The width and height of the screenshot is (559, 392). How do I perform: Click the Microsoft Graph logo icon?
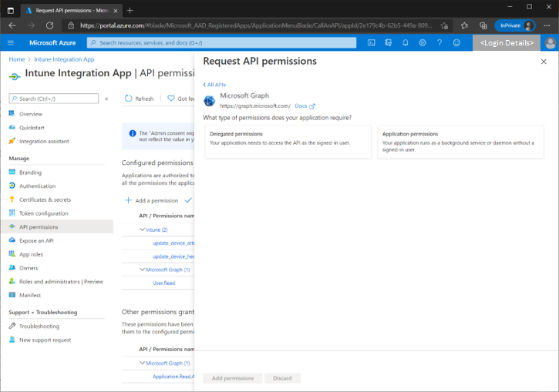(x=209, y=101)
